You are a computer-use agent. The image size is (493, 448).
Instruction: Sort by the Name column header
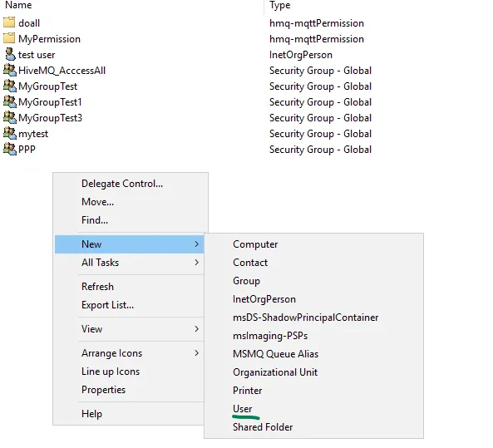(18, 5)
